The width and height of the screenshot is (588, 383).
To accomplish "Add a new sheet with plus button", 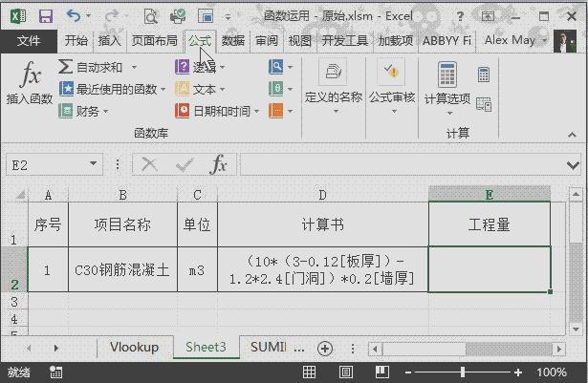I will [x=325, y=349].
